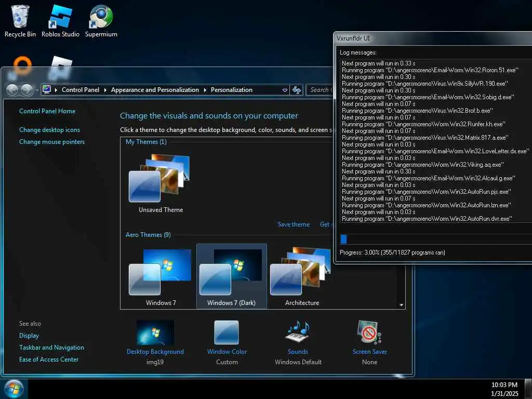Click the Progress 3.00% status text
532x399 pixels.
pos(392,252)
